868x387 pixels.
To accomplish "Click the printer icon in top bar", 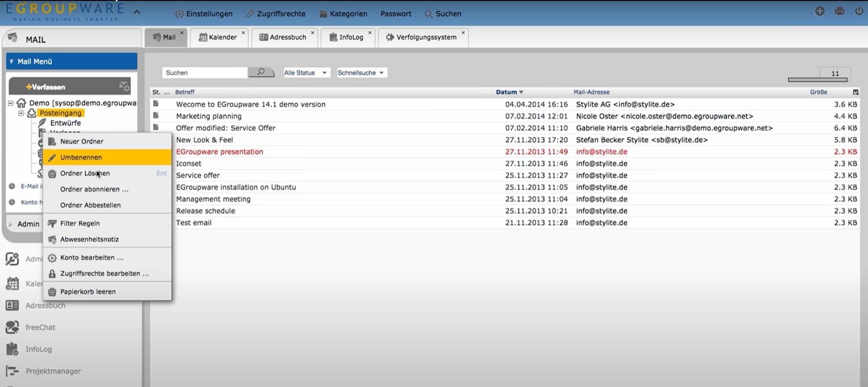I will click(839, 11).
